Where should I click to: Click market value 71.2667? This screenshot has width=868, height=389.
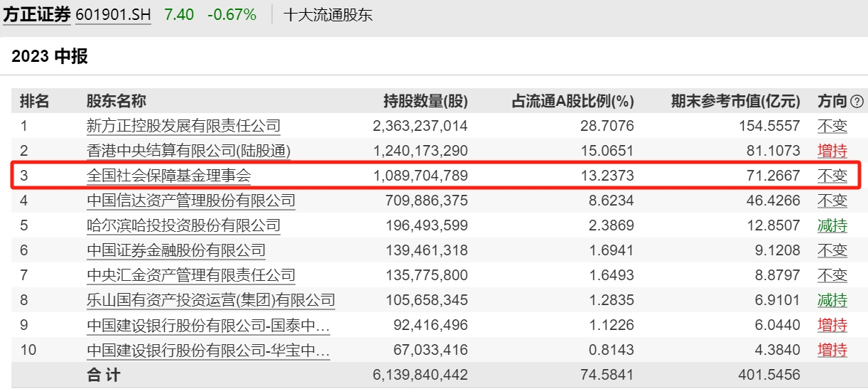(x=775, y=176)
